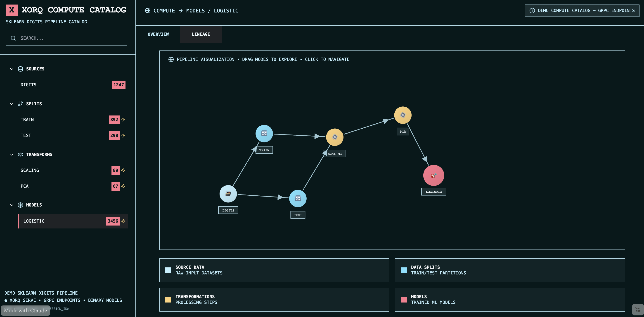
Task: Focus the Search input field
Action: tap(66, 38)
